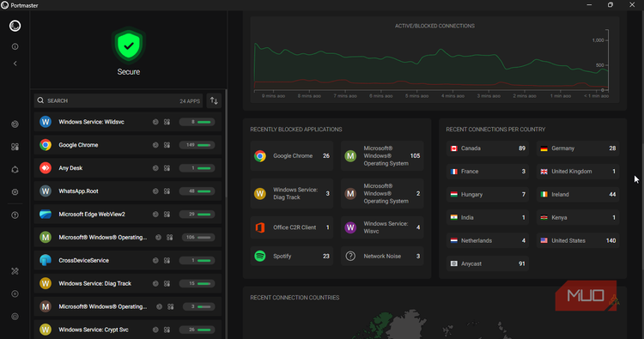Select Windows Service: Wlidsvc app row
Image resolution: width=644 pixels, height=339 pixels.
[x=128, y=122]
